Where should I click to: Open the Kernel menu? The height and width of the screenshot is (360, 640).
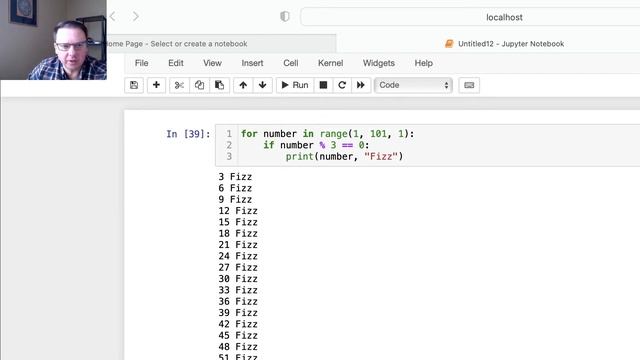330,63
